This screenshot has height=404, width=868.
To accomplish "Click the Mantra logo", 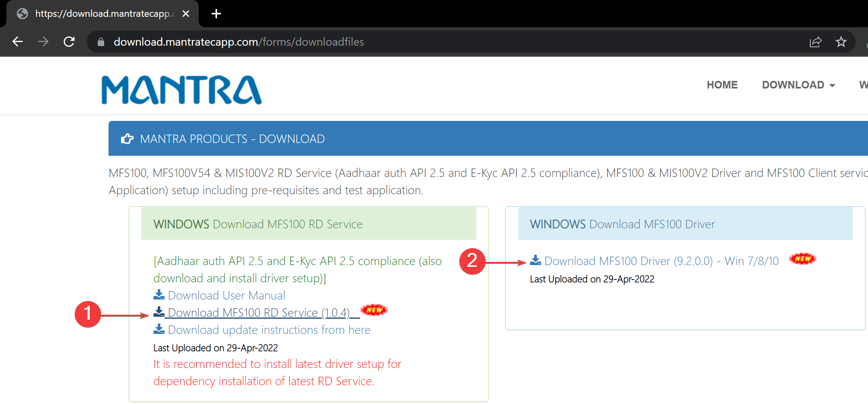I will [x=182, y=90].
